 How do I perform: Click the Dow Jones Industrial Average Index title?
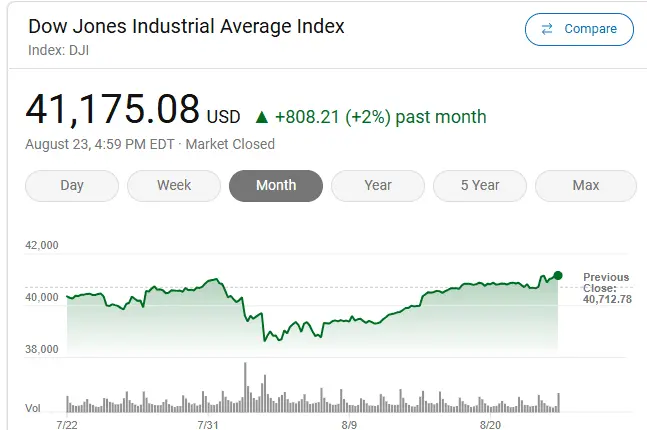click(186, 26)
